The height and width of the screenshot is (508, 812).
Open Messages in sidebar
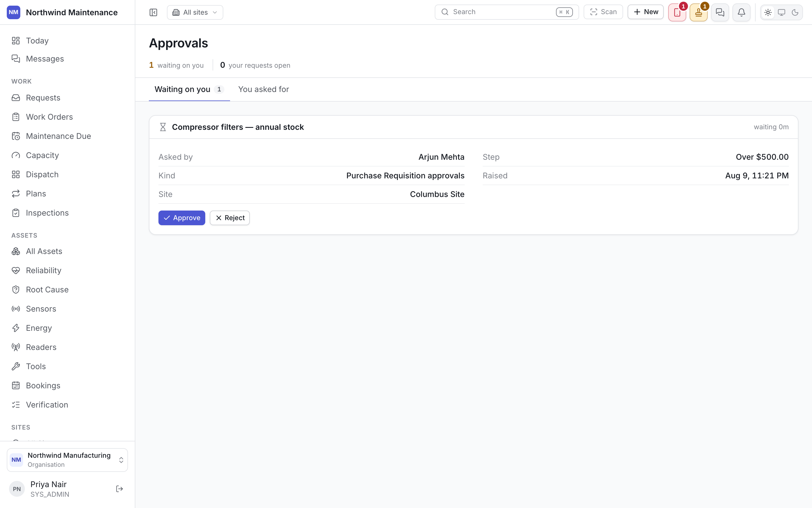click(67, 59)
